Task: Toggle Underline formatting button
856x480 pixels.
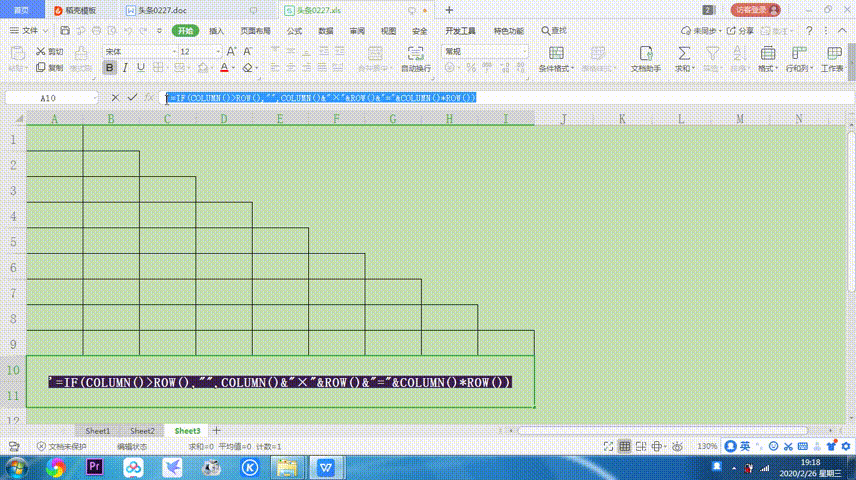Action: [141, 68]
